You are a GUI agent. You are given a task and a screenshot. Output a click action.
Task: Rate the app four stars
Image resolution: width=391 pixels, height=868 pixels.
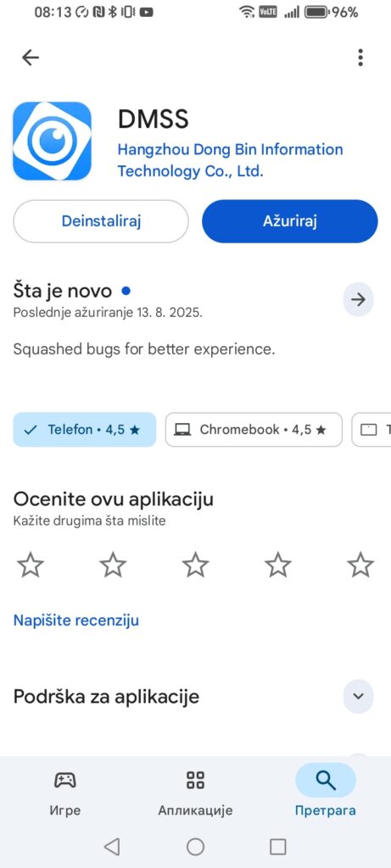tap(278, 565)
